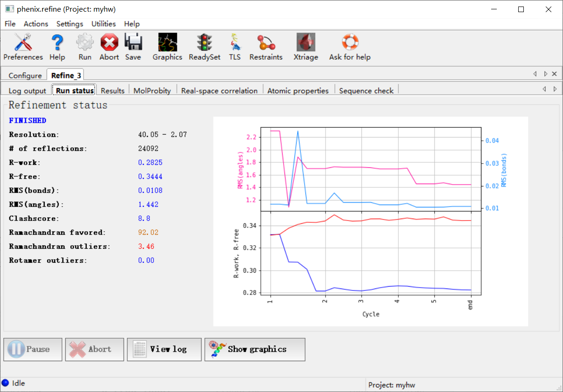The image size is (563, 392).
Task: Open the Sequence check tab
Action: click(366, 90)
